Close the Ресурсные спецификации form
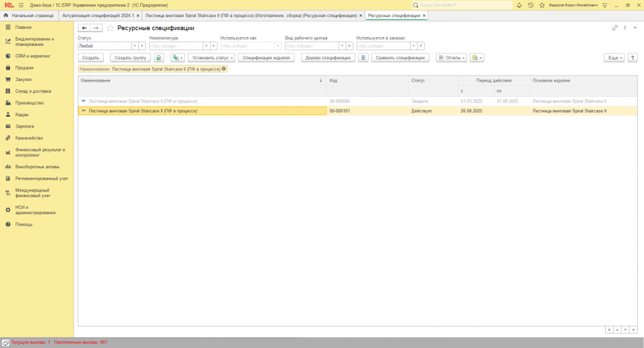This screenshot has height=348, width=644. [x=635, y=28]
